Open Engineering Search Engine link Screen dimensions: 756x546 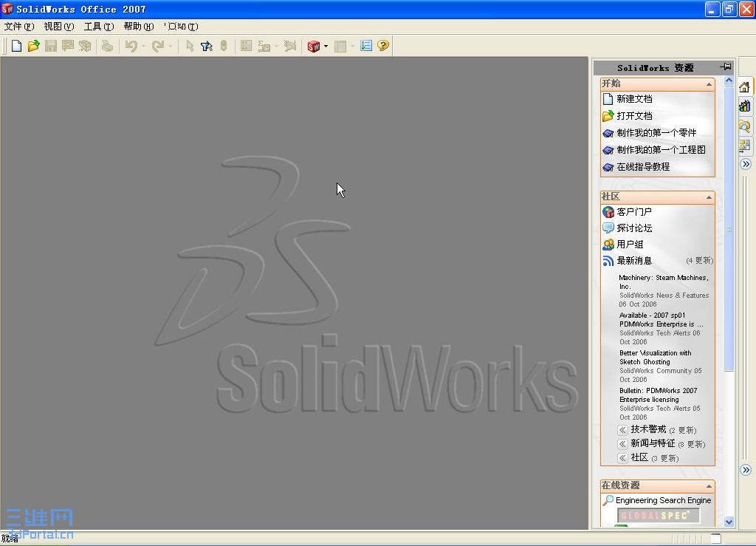pos(664,501)
